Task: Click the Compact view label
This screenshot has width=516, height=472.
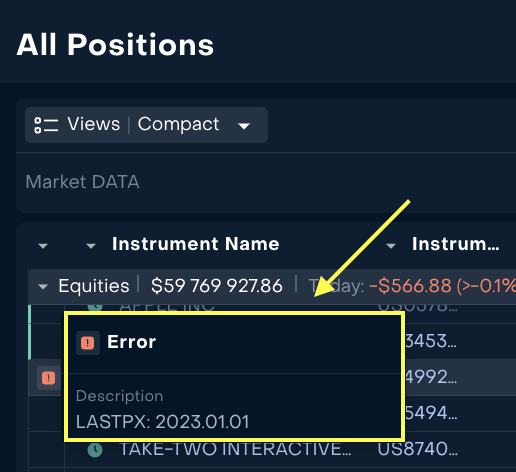Action: point(179,125)
